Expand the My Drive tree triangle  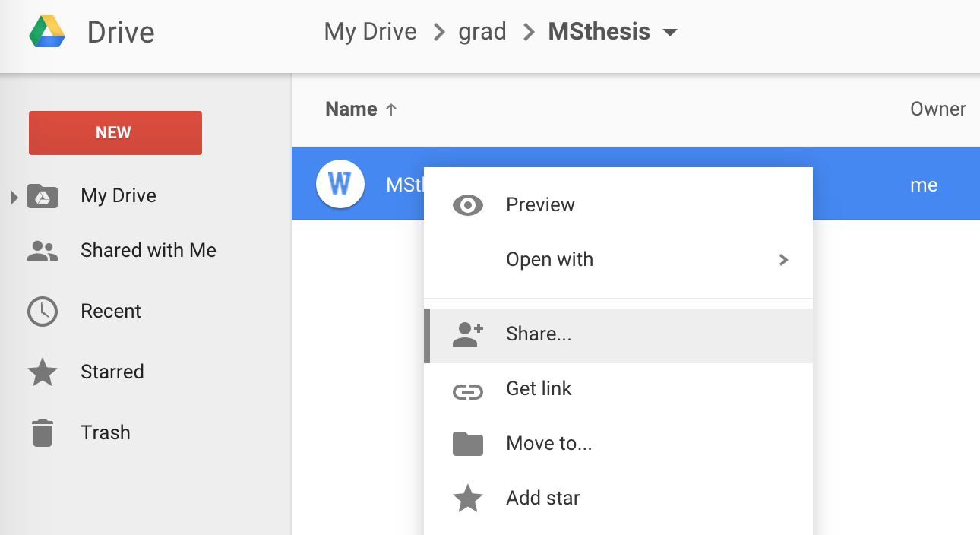click(14, 198)
